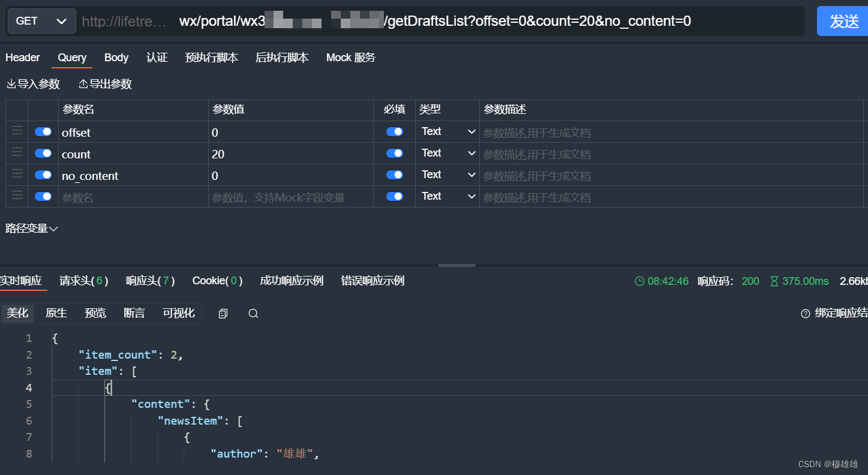Select the 实时响应 tab

[x=21, y=281]
